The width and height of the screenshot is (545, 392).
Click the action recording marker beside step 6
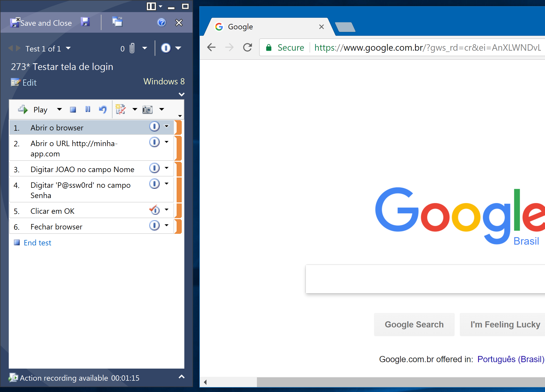tap(178, 227)
